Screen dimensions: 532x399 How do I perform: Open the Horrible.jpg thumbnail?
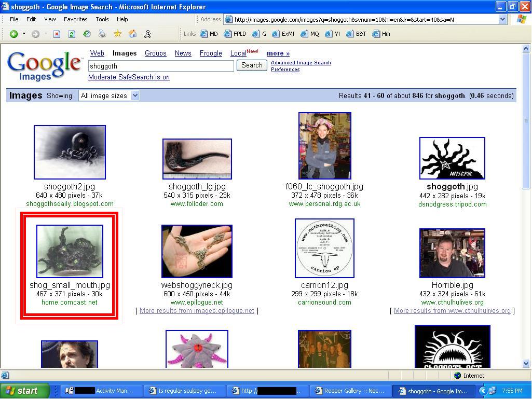pos(452,253)
